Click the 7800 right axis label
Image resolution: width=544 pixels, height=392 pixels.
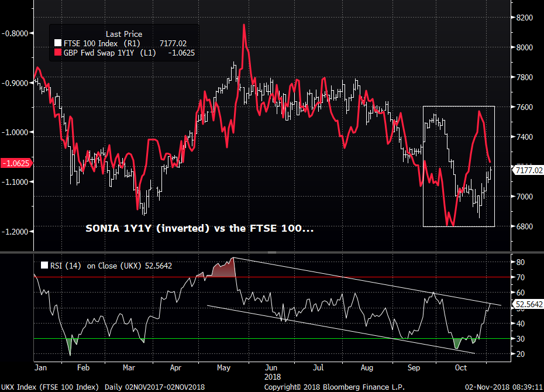coord(525,77)
